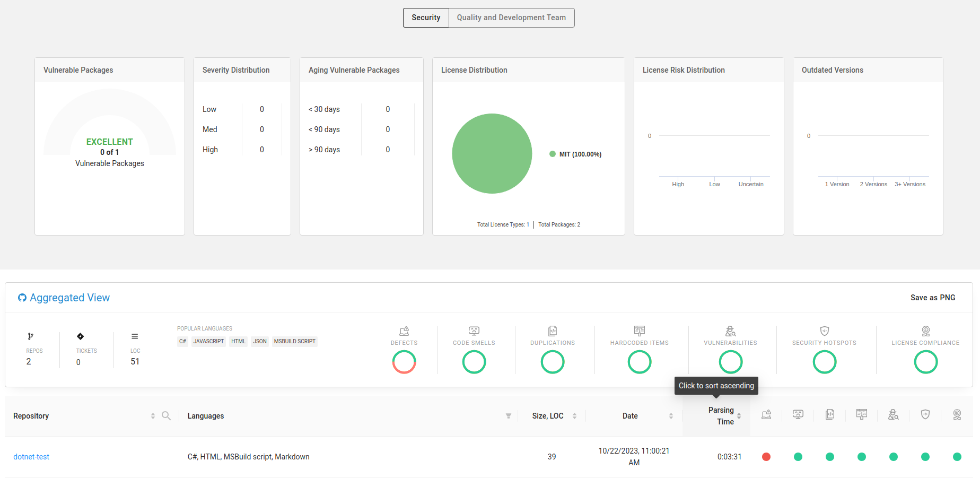Select the JSON language tag

[x=260, y=342]
